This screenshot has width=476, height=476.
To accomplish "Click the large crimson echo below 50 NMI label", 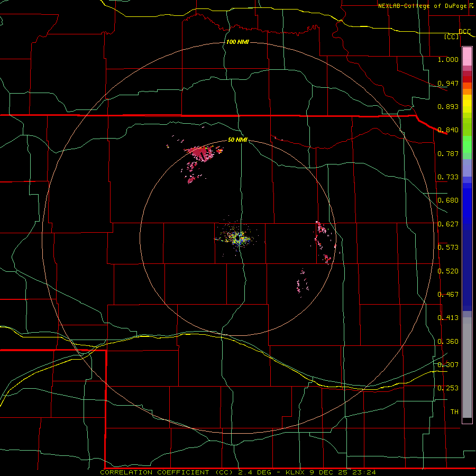I will click(x=200, y=153).
